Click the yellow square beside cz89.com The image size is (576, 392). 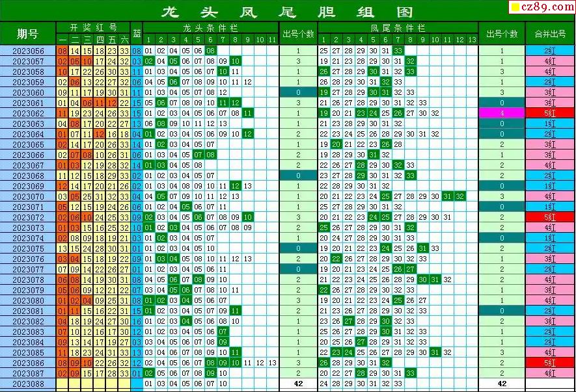coord(515,7)
